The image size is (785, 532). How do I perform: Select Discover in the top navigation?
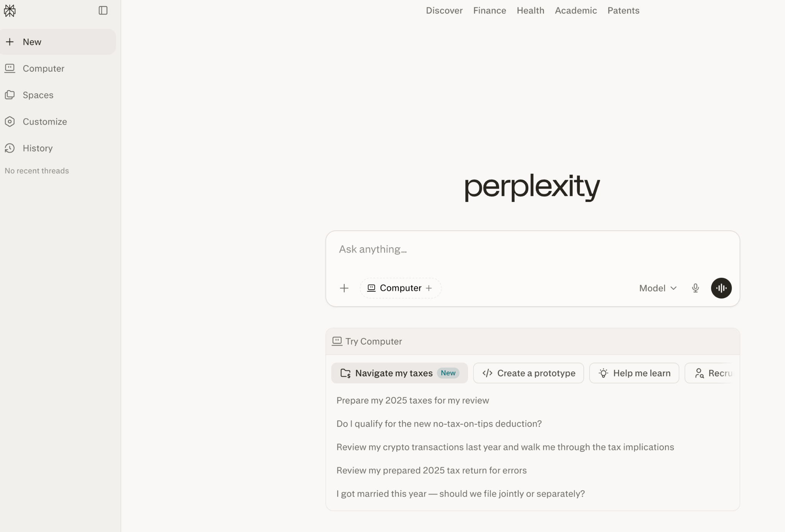click(444, 10)
